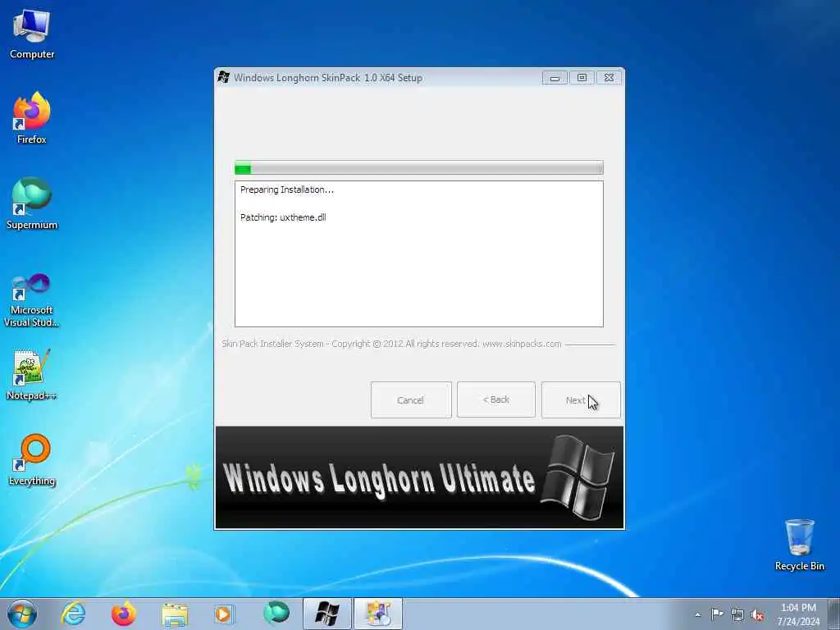Open Supermium from the taskbar
The width and height of the screenshot is (840, 630).
(x=276, y=614)
